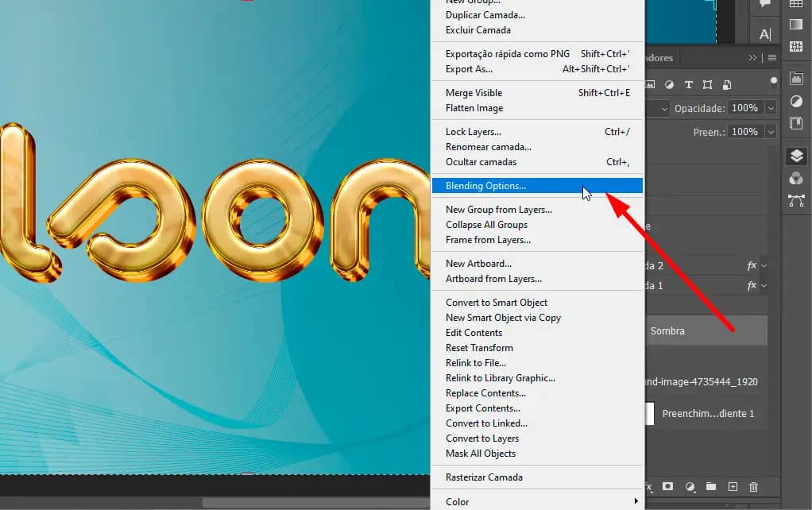Screen dimensions: 812x510
Task: Click the delete layer trash icon
Action: click(x=753, y=486)
